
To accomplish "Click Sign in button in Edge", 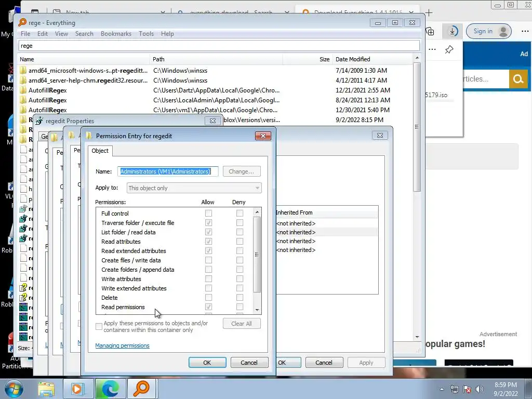I will tap(488, 31).
